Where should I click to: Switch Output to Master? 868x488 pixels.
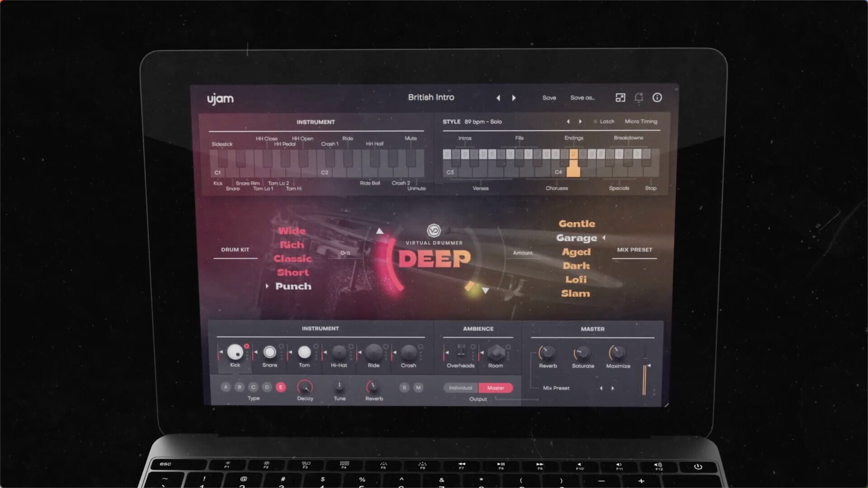tap(495, 388)
